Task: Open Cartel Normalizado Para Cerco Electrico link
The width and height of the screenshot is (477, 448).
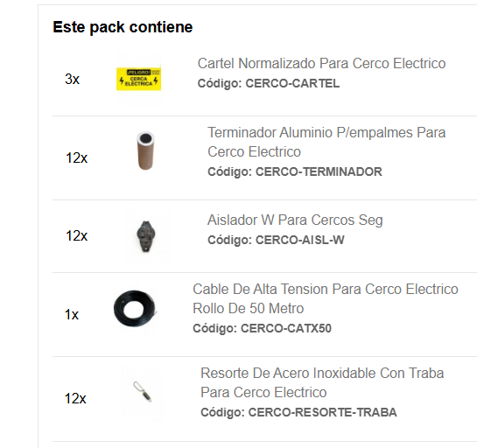Action: (x=321, y=64)
